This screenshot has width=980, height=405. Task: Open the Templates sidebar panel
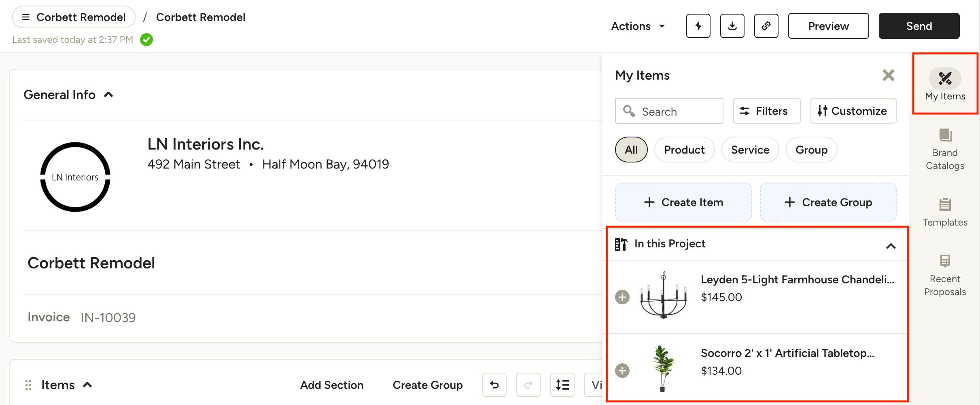945,212
